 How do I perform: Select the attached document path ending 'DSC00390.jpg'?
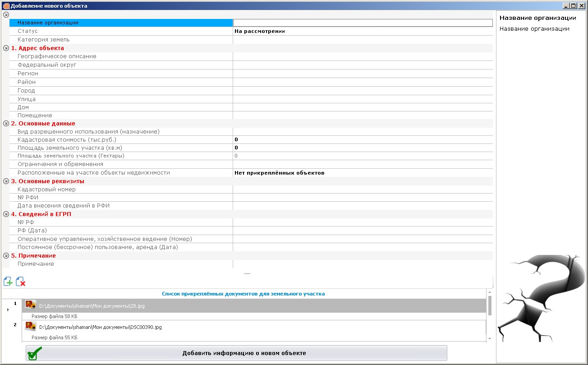100,327
